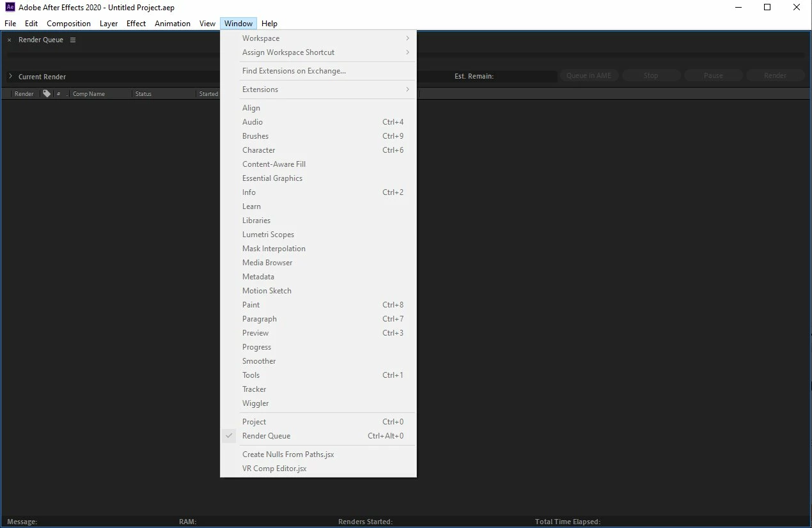The width and height of the screenshot is (812, 528).
Task: Expand the Assign Workspace Shortcut submenu
Action: [x=318, y=52]
